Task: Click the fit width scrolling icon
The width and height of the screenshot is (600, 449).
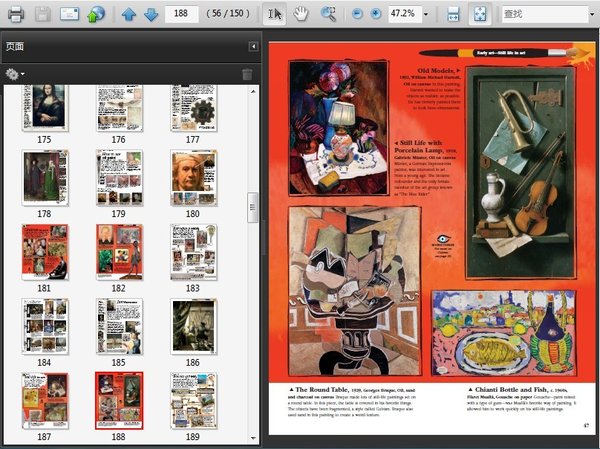Action: pos(453,14)
